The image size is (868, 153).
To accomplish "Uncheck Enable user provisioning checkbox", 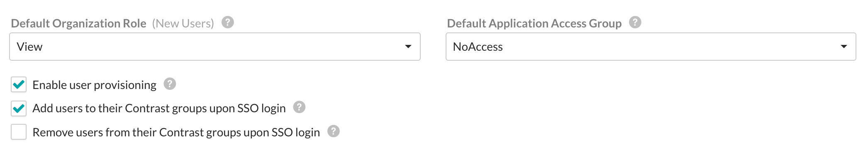I will coord(19,84).
